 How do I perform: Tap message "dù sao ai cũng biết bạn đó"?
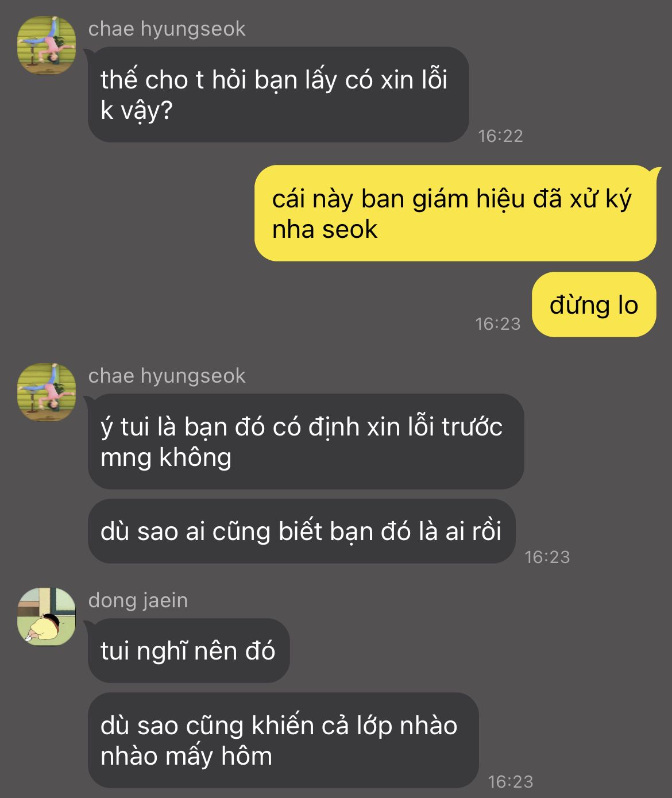pyautogui.click(x=301, y=531)
